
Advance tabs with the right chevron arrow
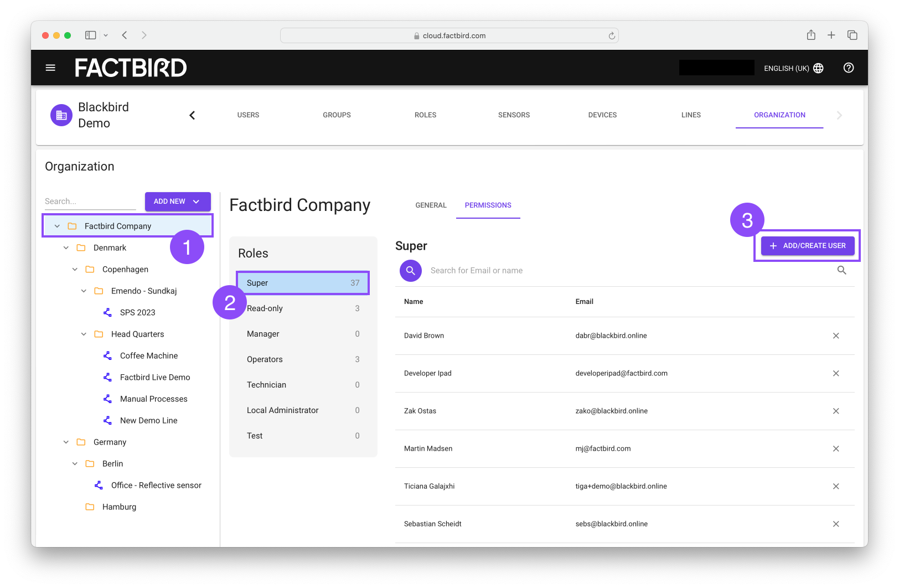(x=839, y=115)
